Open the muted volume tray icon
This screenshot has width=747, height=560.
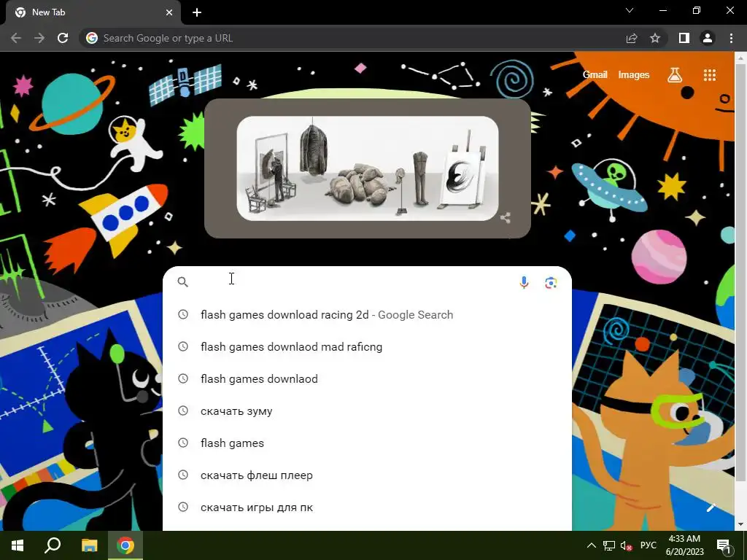point(626,545)
